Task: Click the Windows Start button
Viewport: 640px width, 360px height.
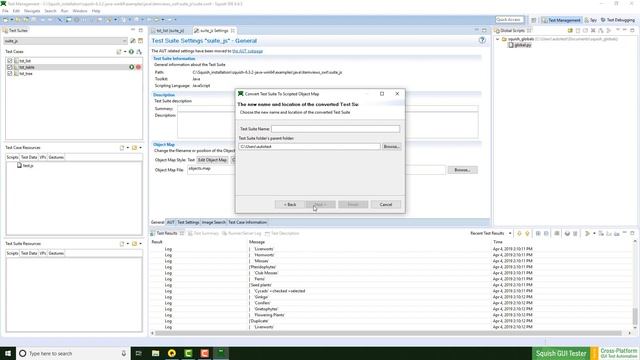Action: click(8, 353)
